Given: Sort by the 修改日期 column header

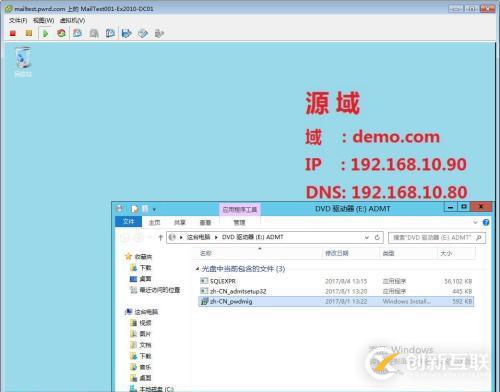Looking at the screenshot, I should coord(337,253).
